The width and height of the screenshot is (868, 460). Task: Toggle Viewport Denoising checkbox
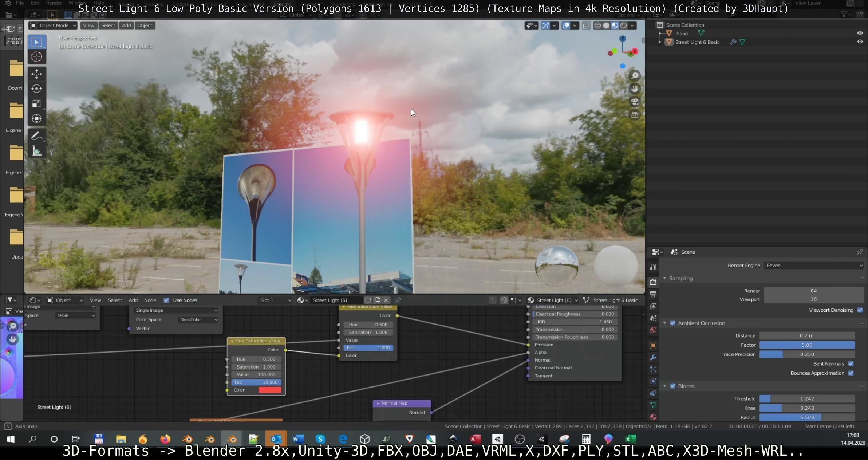[860, 310]
